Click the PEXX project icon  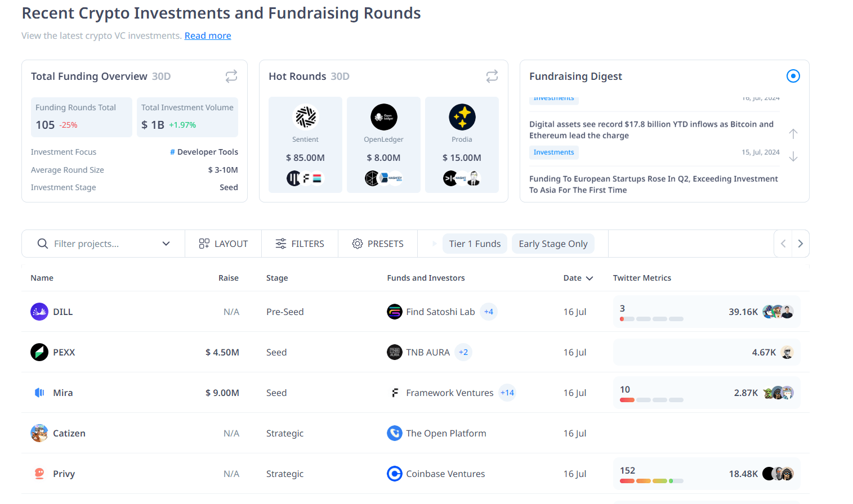click(39, 352)
